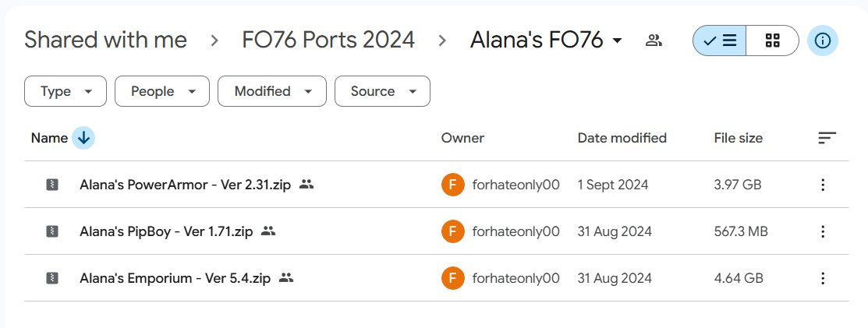Click zip file icon for Alana's PowerArmor
The width and height of the screenshot is (868, 328).
point(51,185)
